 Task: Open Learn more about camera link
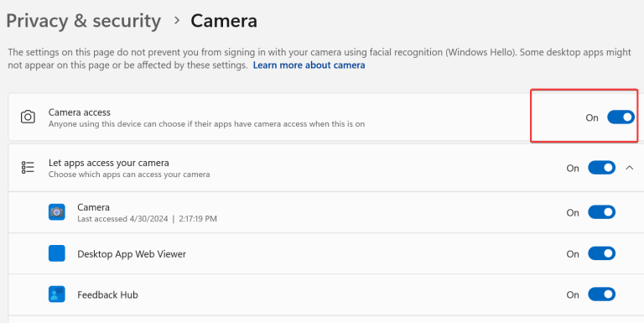(309, 65)
